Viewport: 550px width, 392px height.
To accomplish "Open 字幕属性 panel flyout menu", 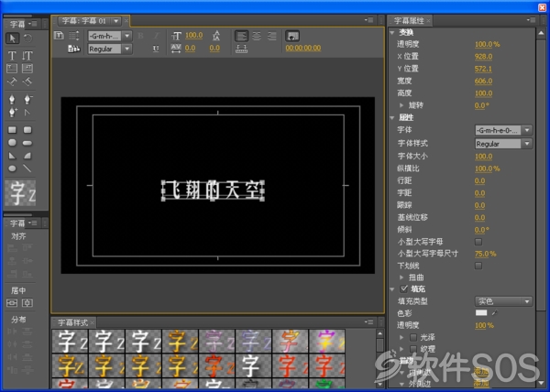I will tap(531, 20).
